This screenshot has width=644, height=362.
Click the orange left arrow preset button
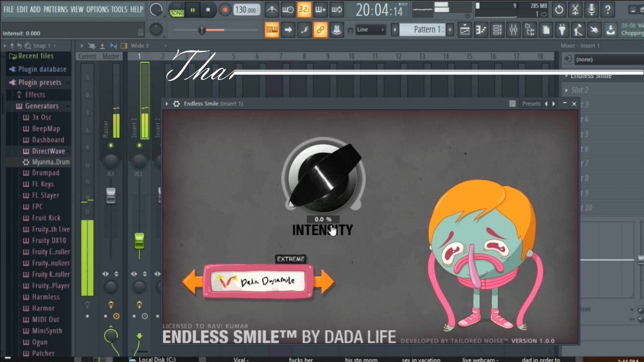[192, 282]
